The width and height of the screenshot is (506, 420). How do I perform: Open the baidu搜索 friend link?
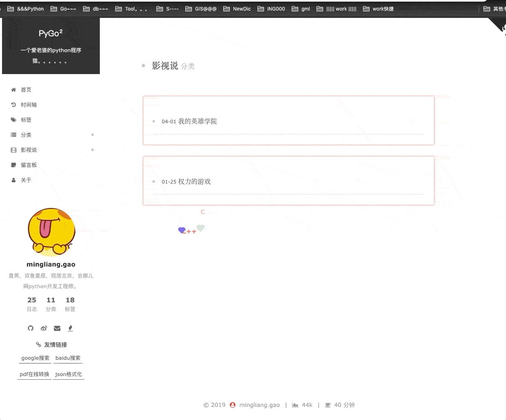[x=68, y=358]
